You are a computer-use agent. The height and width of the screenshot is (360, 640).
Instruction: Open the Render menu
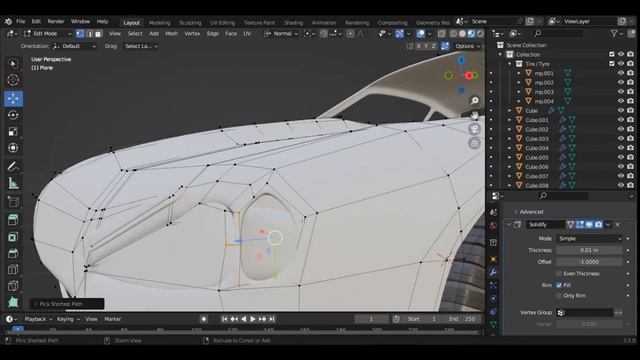[56, 21]
